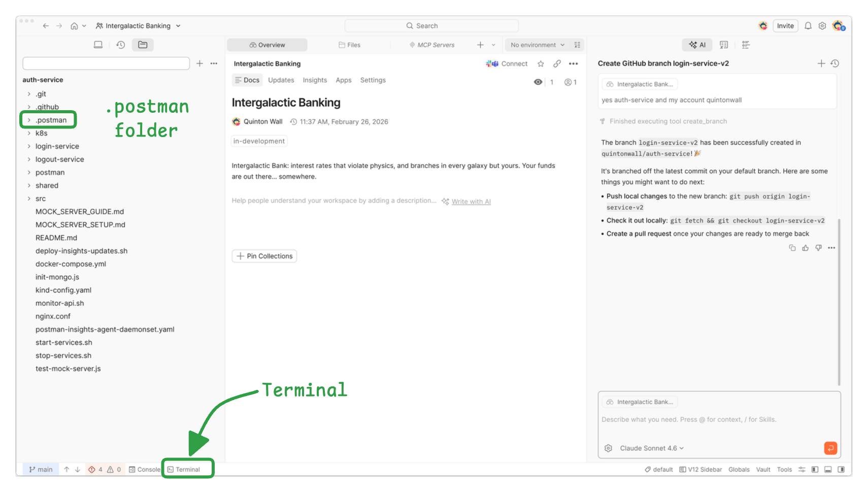Go back with the left arrow icon

click(46, 26)
